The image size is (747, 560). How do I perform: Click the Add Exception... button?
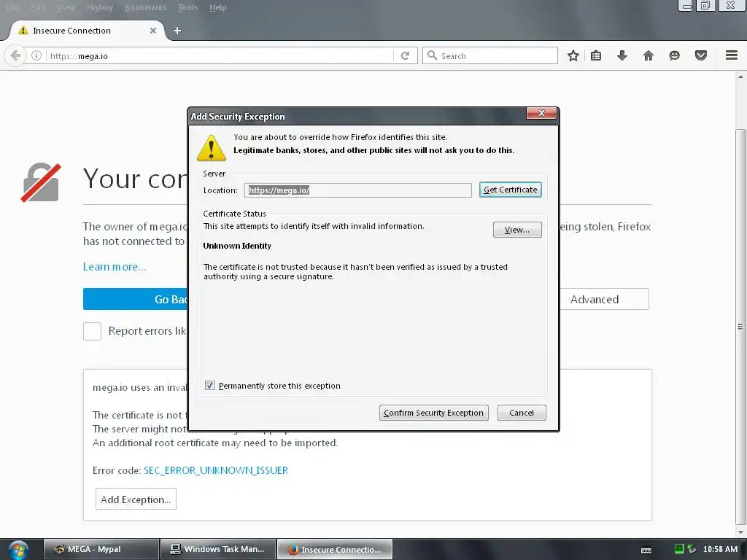pyautogui.click(x=136, y=499)
